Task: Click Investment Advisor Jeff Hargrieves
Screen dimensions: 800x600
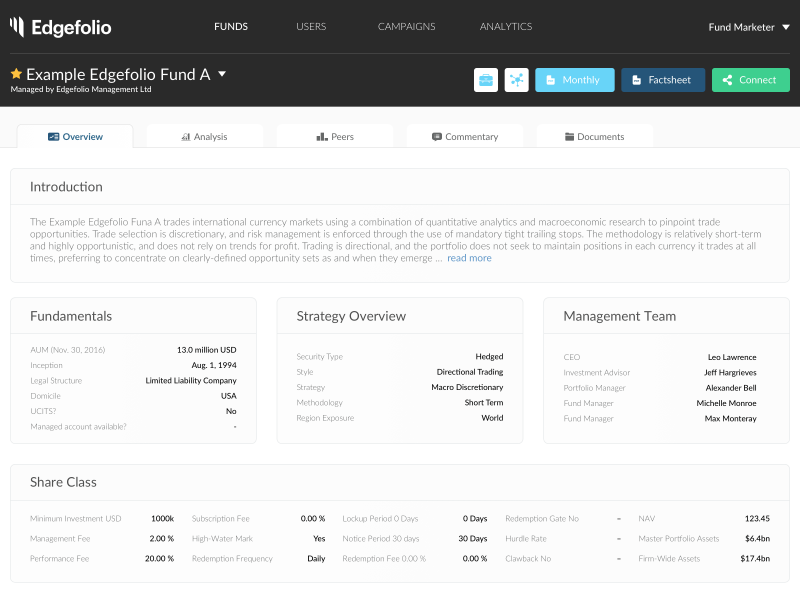Action: tap(730, 372)
